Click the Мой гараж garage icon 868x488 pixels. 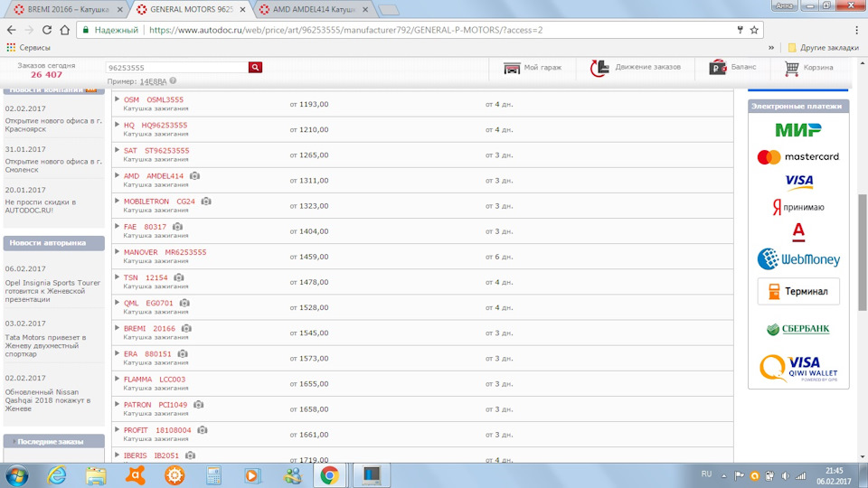coord(512,68)
